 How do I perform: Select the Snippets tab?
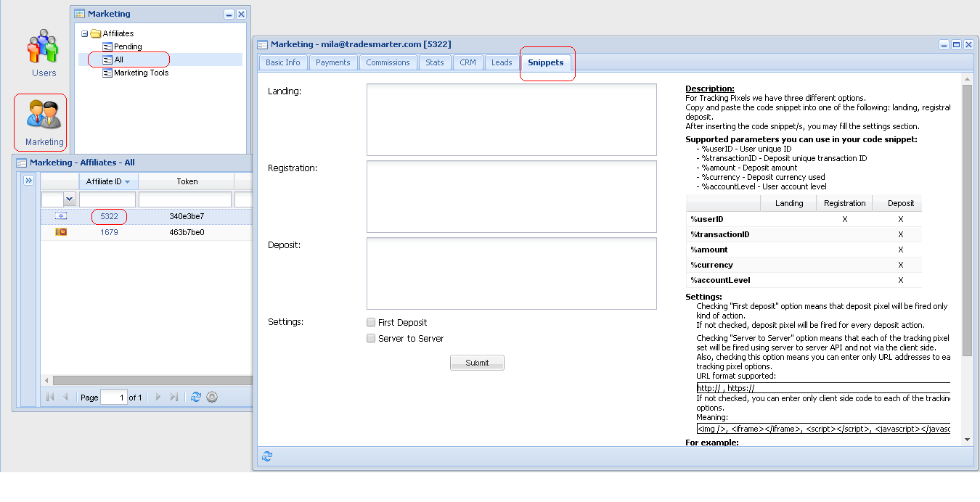tap(546, 62)
